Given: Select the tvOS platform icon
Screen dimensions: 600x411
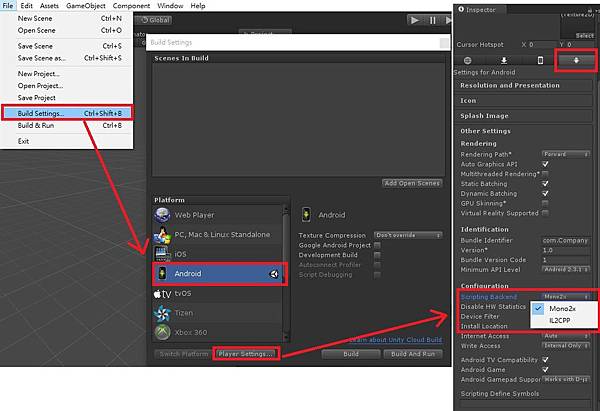Looking at the screenshot, I should 162,294.
